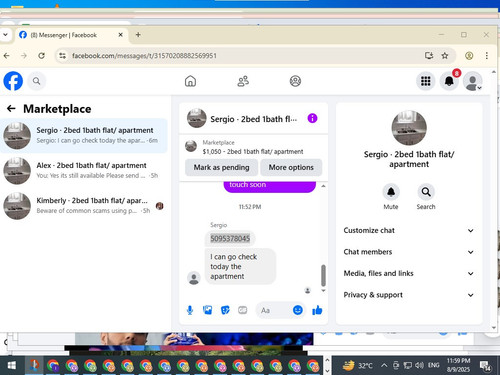Viewport: 500px width, 375px height.
Task: Open the Friends icon in top navigation
Action: coord(243,81)
